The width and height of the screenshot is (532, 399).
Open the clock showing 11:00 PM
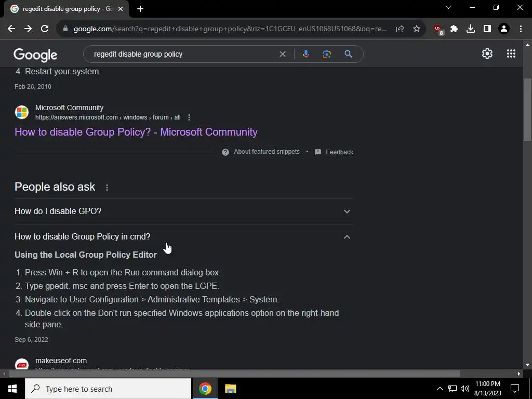click(487, 389)
